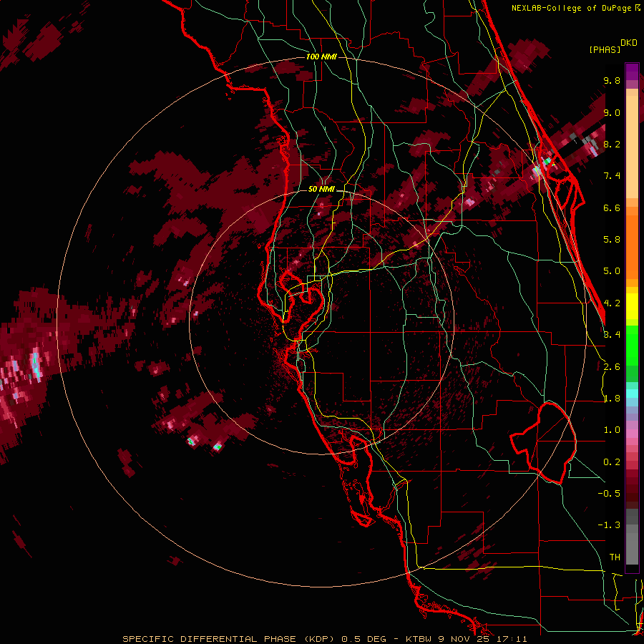
Task: Click the [PHAS] legend unit label
Action: tap(605, 49)
